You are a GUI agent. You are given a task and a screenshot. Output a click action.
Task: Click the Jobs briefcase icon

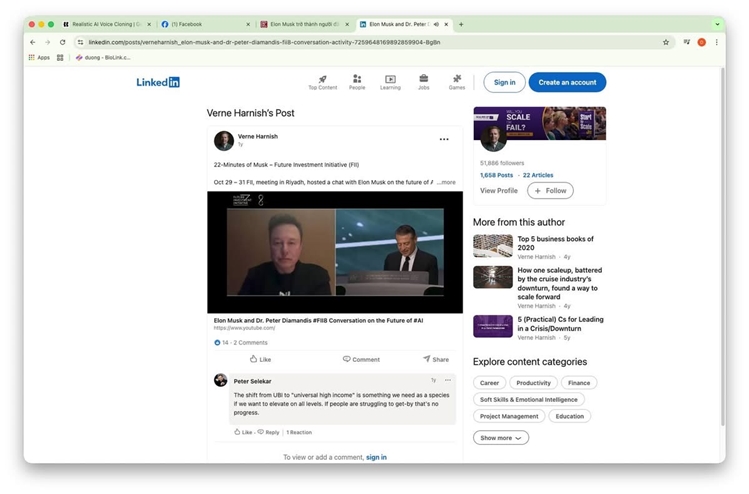click(x=424, y=79)
